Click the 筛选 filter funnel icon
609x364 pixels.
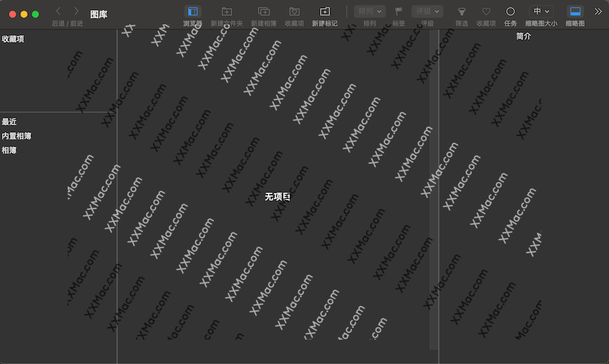pos(461,12)
